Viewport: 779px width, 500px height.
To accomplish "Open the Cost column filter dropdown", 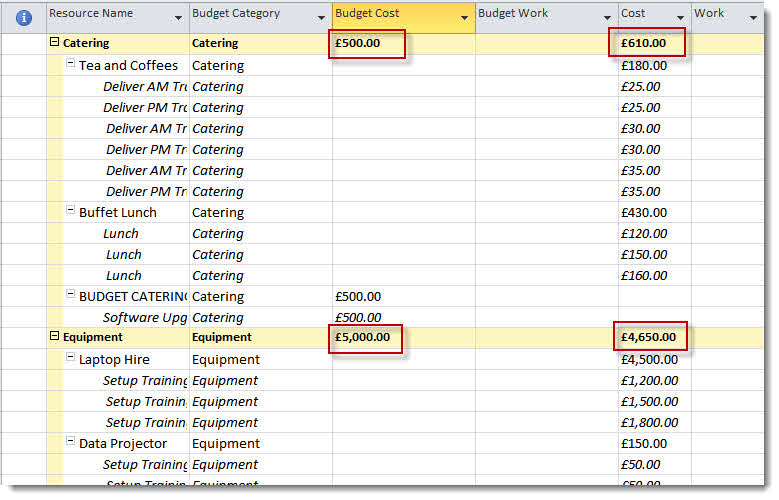I will pyautogui.click(x=681, y=18).
